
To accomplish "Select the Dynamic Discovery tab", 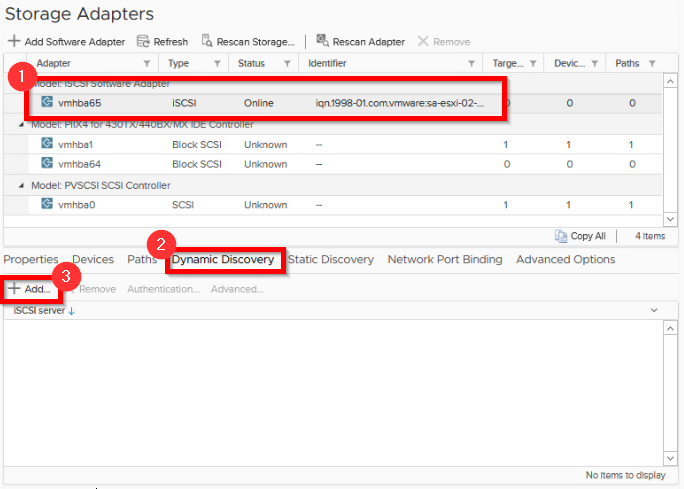I will pyautogui.click(x=223, y=260).
